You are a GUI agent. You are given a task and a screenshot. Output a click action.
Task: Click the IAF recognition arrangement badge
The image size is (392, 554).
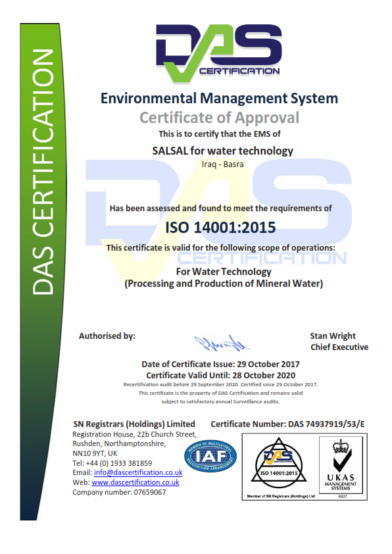pos(210,456)
